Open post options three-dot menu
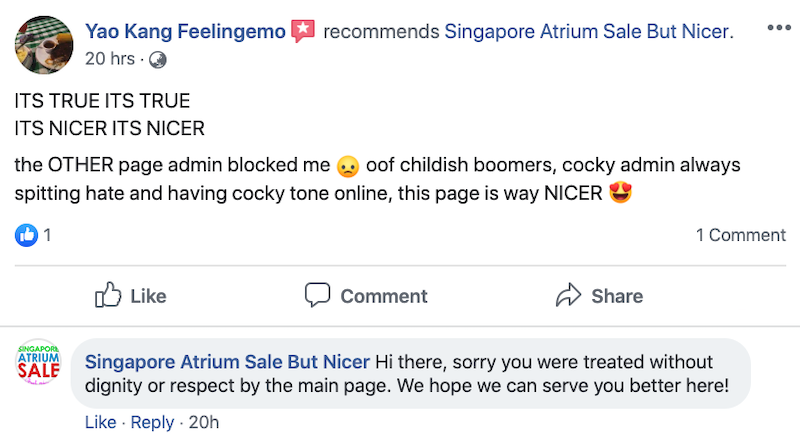This screenshot has height=444, width=800. (778, 28)
